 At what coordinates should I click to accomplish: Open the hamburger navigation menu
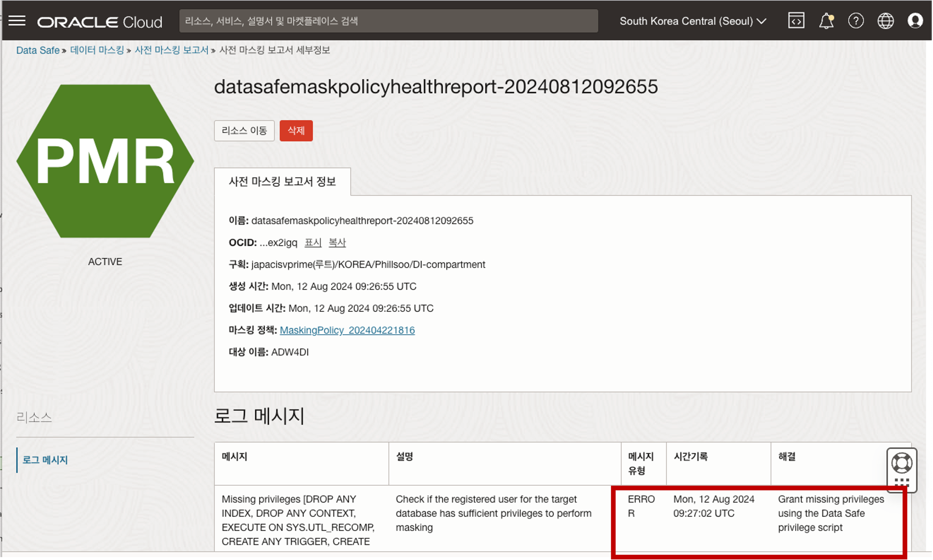[x=17, y=21]
